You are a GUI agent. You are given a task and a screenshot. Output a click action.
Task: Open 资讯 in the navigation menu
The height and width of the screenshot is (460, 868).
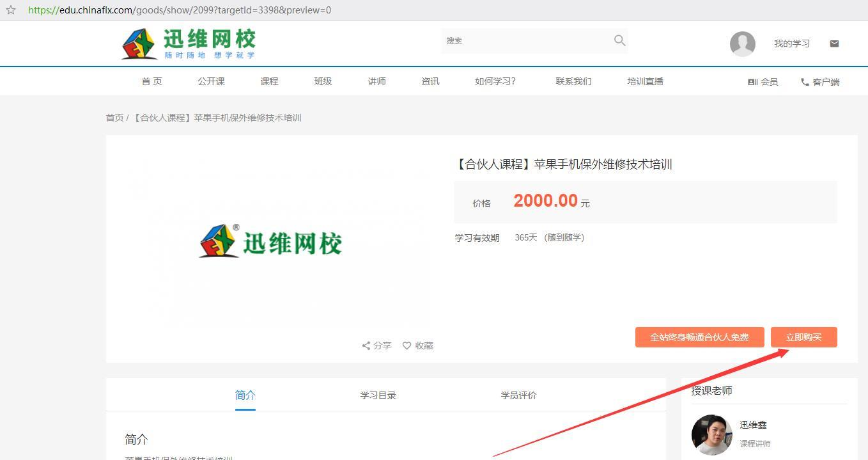430,81
